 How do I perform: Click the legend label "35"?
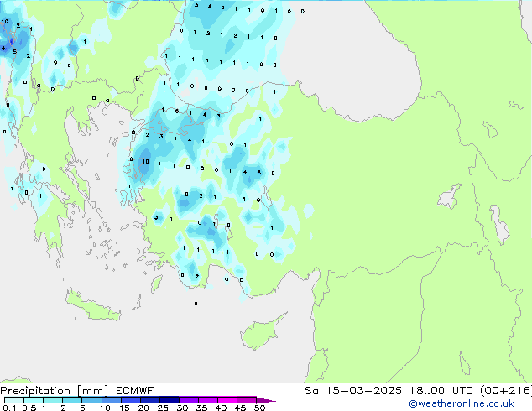pos(201,408)
